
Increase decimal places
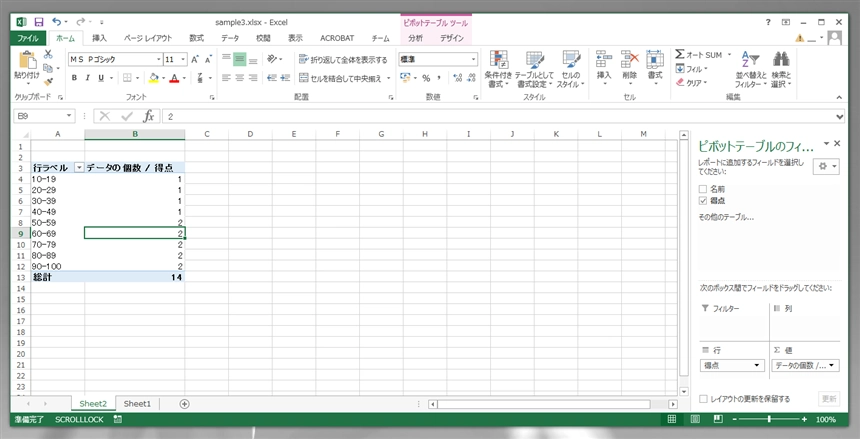(x=458, y=78)
